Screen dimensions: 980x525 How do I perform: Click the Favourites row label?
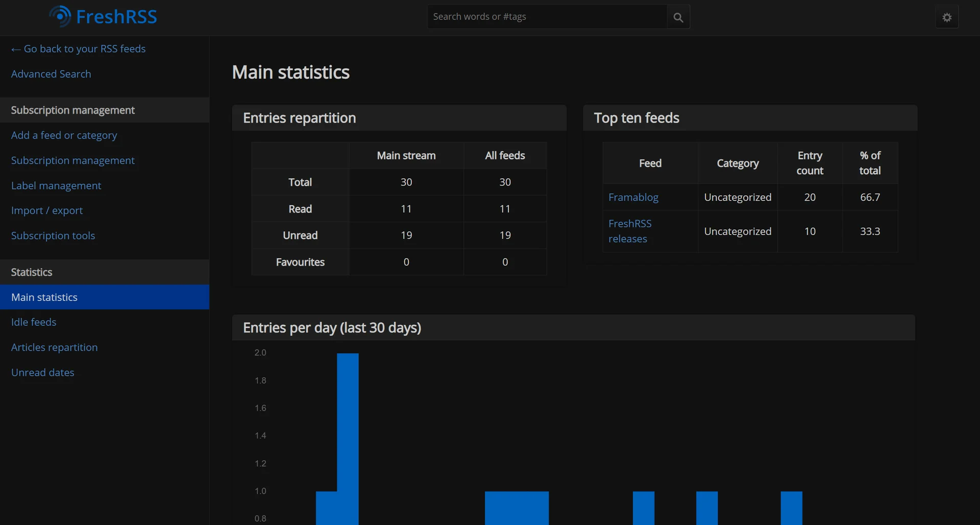coord(300,262)
